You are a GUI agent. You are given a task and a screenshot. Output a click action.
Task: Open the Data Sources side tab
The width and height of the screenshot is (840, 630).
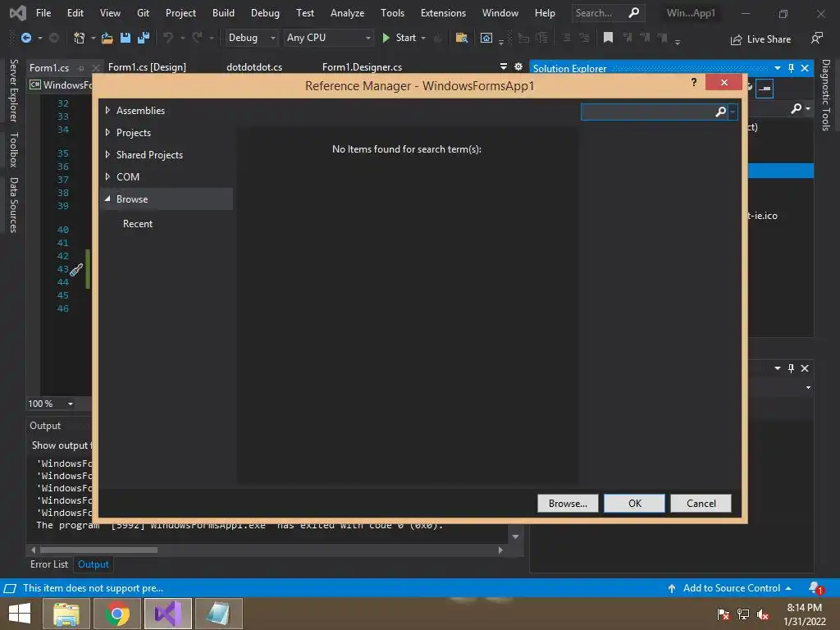[14, 204]
